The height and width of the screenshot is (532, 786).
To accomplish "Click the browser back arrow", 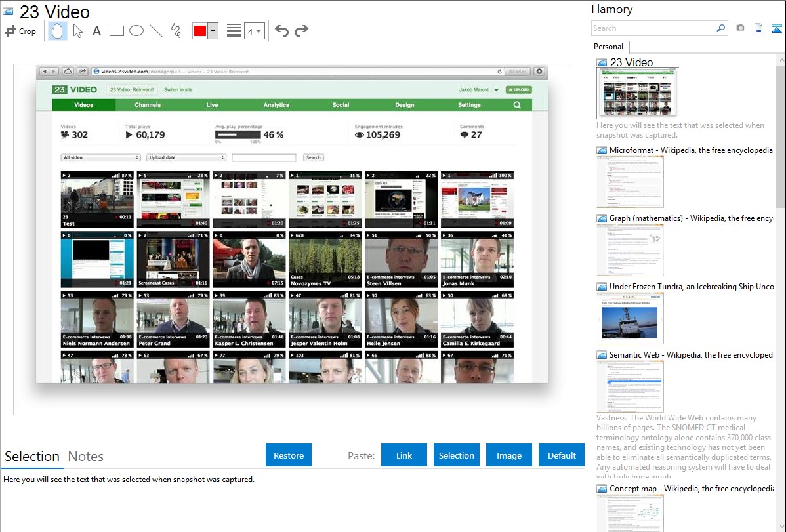I will (x=43, y=72).
